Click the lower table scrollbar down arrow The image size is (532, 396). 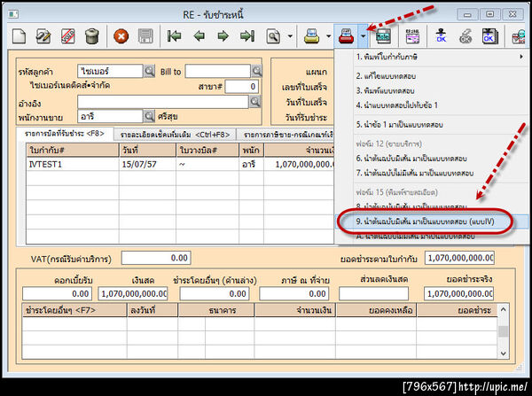pyautogui.click(x=503, y=353)
